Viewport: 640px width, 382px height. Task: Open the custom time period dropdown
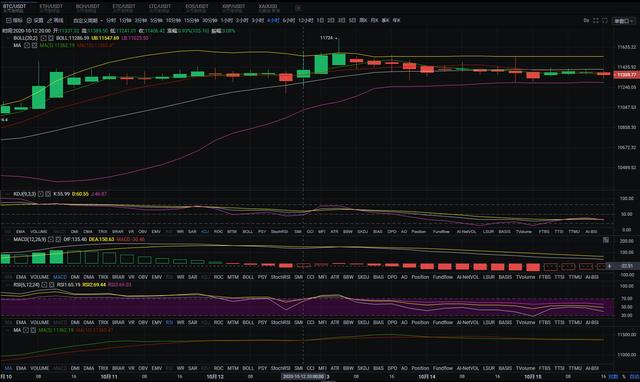click(x=88, y=20)
